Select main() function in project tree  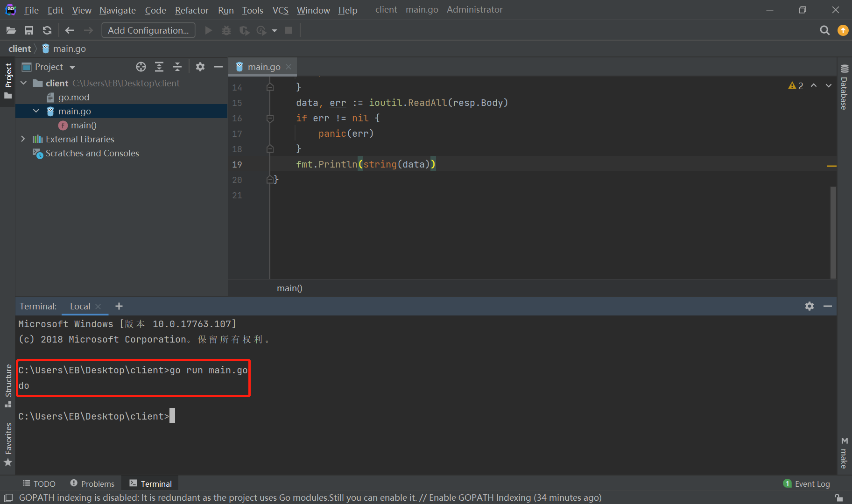point(84,125)
